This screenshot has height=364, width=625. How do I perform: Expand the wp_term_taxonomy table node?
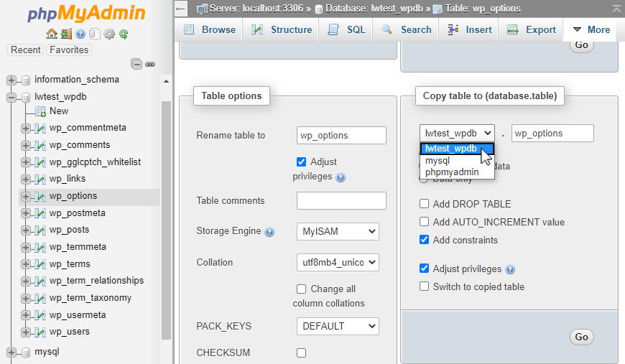(26, 298)
